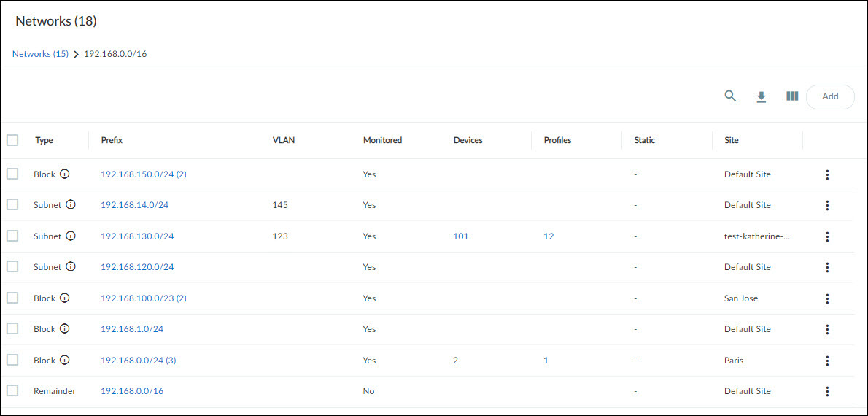Open the column chooser icon
The height and width of the screenshot is (416, 868).
point(792,96)
